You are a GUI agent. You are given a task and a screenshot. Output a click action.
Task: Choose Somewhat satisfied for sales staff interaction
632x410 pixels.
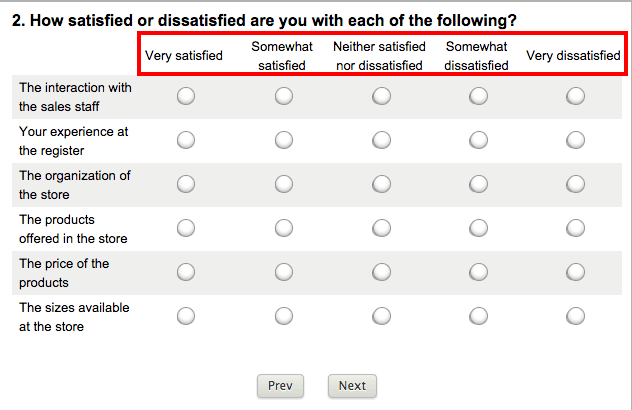284,96
